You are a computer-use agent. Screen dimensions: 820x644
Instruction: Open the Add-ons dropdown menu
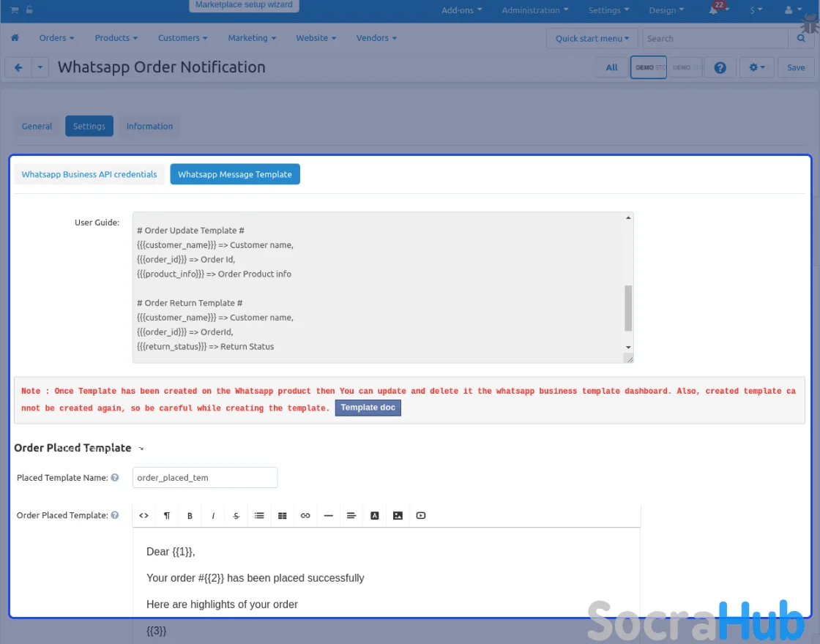[462, 10]
